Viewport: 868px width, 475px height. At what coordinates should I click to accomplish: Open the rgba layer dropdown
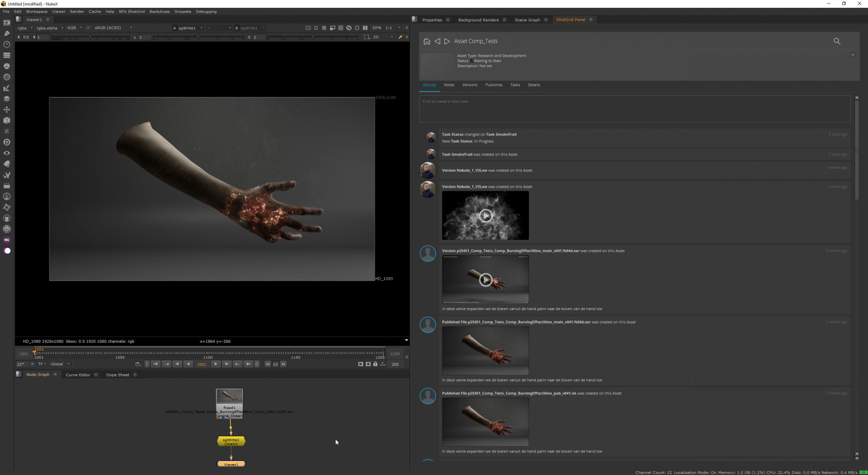[x=24, y=28]
